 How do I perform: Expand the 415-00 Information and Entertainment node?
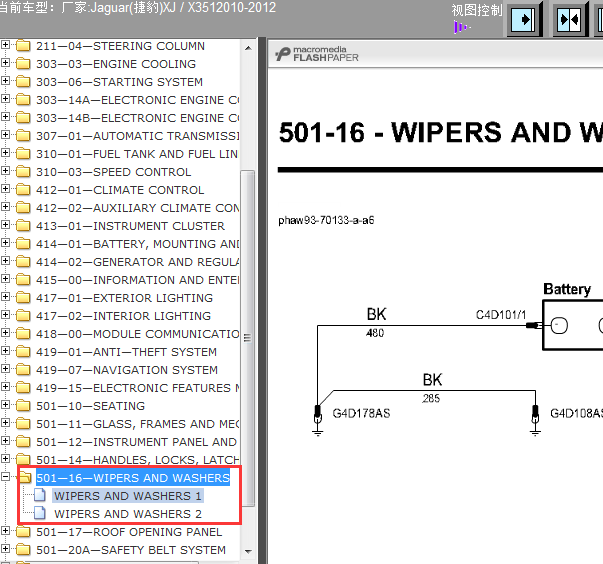5,278
